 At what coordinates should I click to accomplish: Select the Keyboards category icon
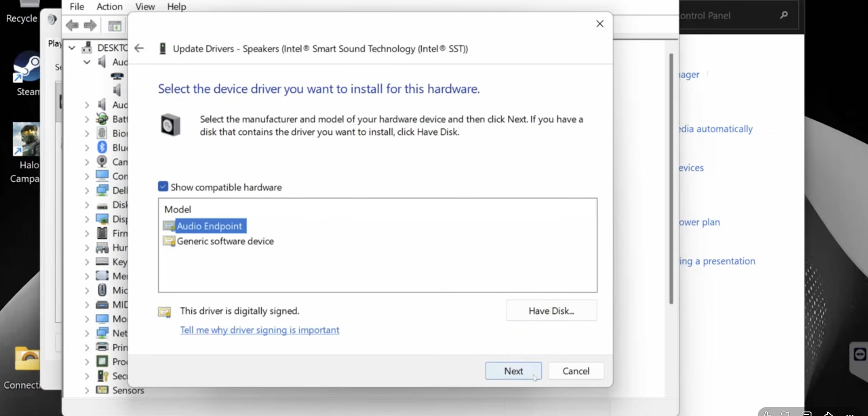coord(102,261)
